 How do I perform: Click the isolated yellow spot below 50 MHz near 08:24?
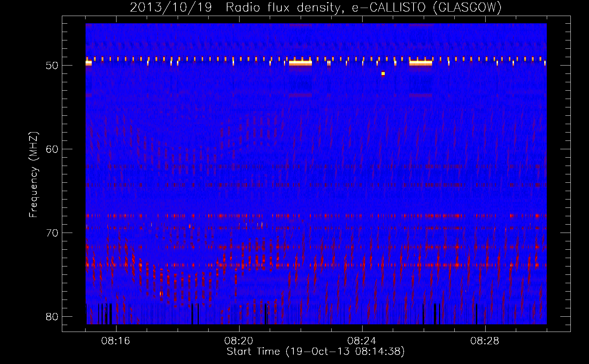[383, 74]
